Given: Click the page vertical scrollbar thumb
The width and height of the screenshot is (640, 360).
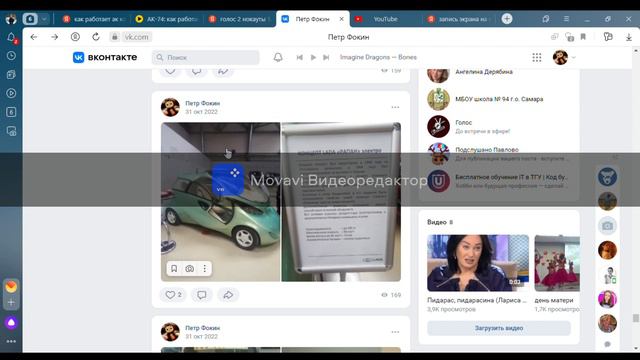Looking at the screenshot, I should [636, 318].
